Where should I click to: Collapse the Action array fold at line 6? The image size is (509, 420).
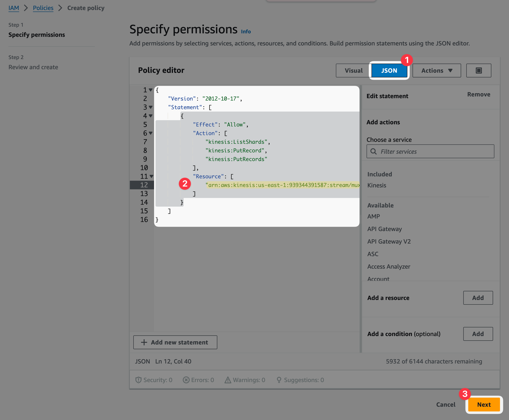(x=150, y=133)
